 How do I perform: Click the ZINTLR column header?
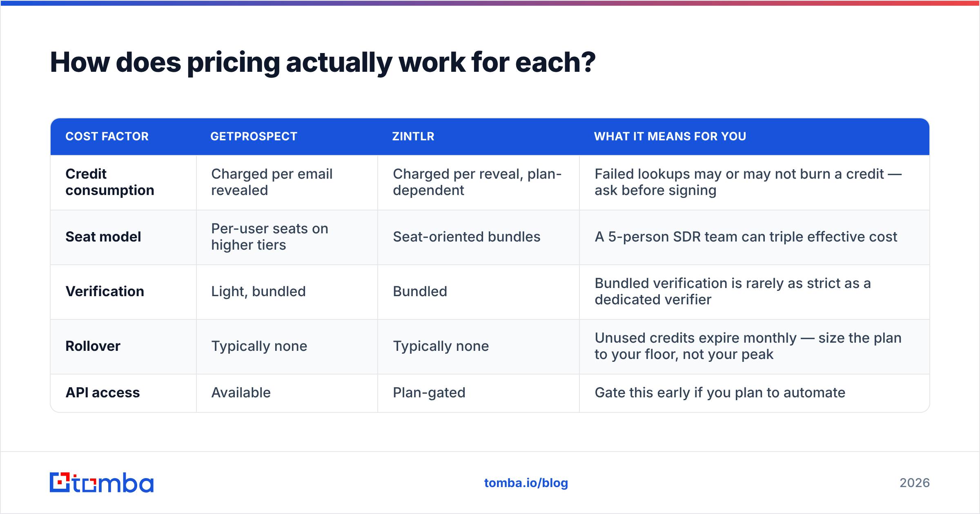click(413, 136)
